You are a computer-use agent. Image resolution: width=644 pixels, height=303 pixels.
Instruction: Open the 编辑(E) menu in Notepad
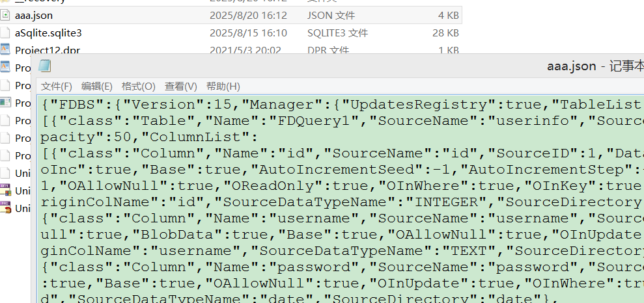96,86
